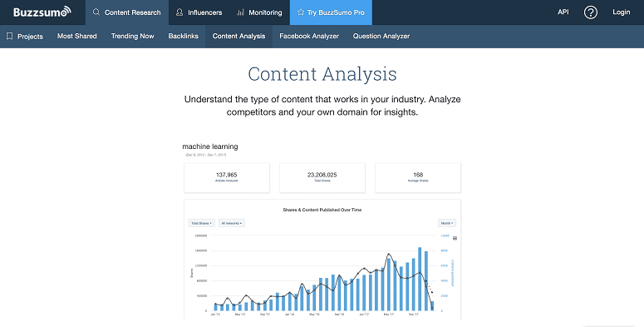
Task: Go to the Influencers tab
Action: pos(199,12)
